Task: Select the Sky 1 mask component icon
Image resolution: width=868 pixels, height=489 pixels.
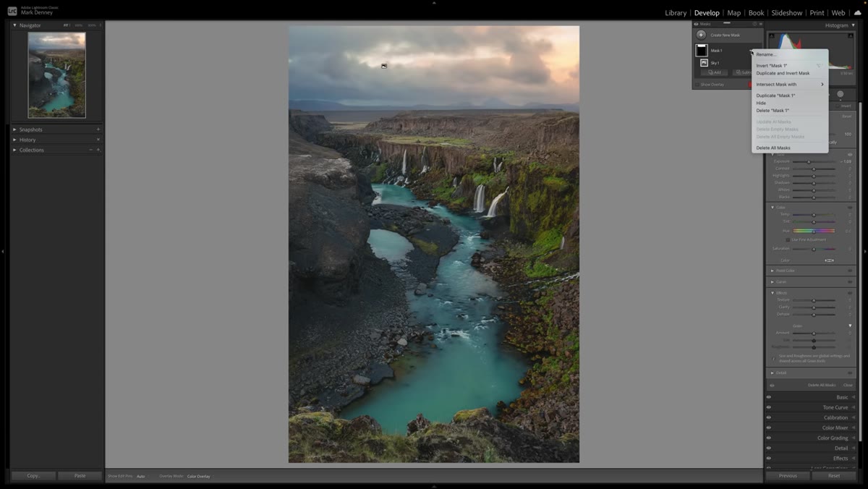Action: [704, 63]
